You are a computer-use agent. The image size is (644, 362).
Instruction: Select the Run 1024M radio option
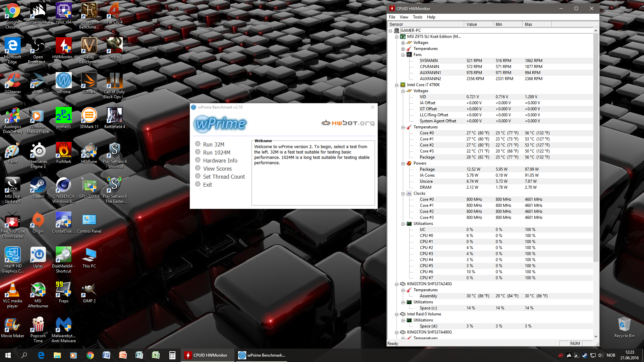(x=198, y=152)
